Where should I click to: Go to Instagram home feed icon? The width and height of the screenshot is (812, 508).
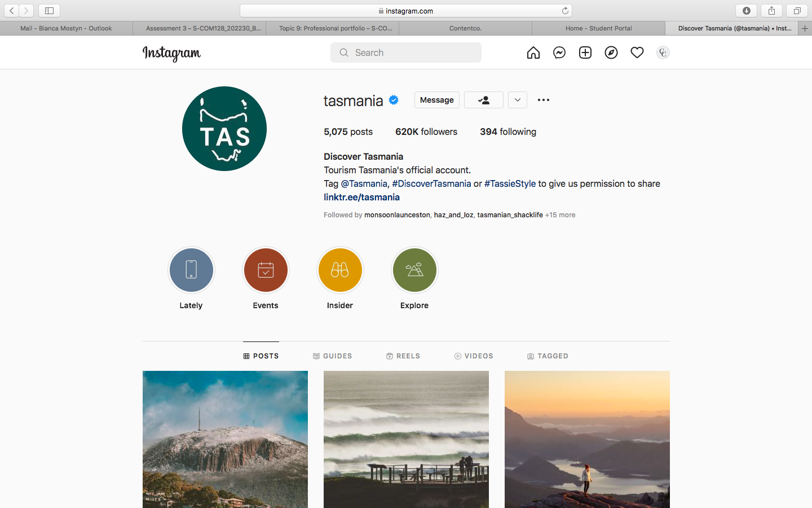[533, 52]
